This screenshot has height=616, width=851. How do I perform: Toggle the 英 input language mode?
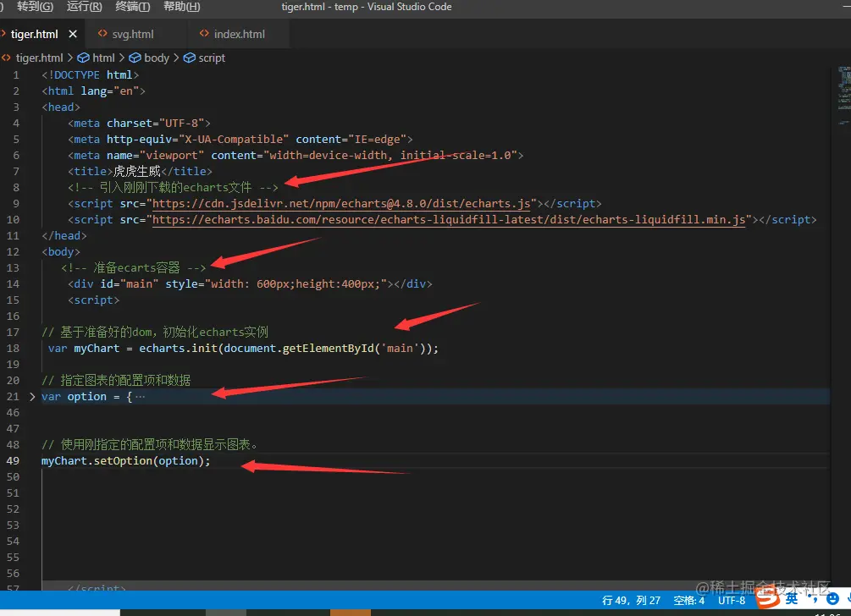pyautogui.click(x=792, y=598)
